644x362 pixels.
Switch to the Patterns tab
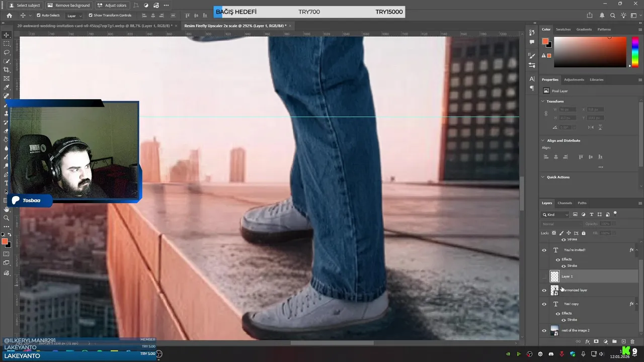click(604, 29)
